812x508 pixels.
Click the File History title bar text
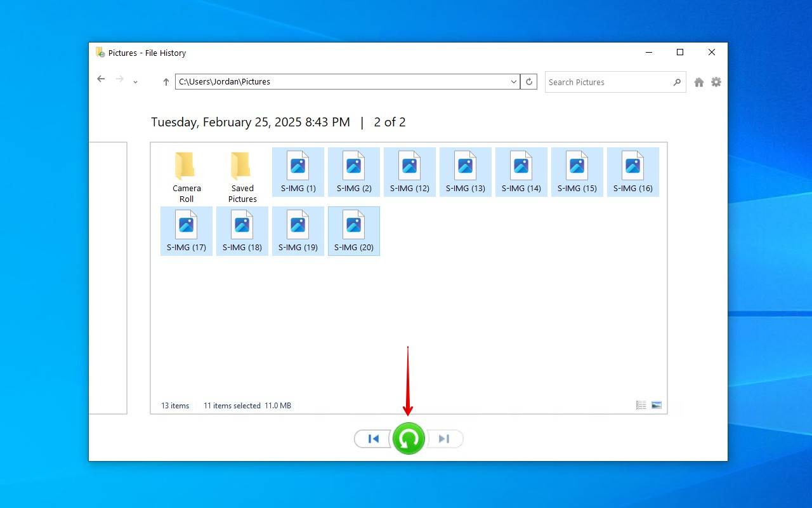pos(147,53)
